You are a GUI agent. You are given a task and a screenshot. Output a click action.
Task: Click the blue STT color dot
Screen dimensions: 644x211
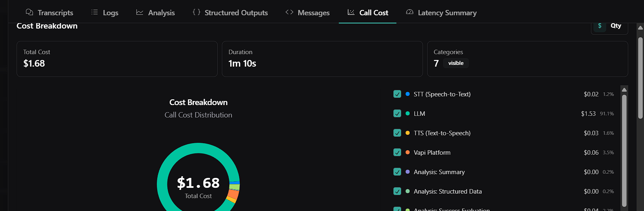tap(408, 94)
